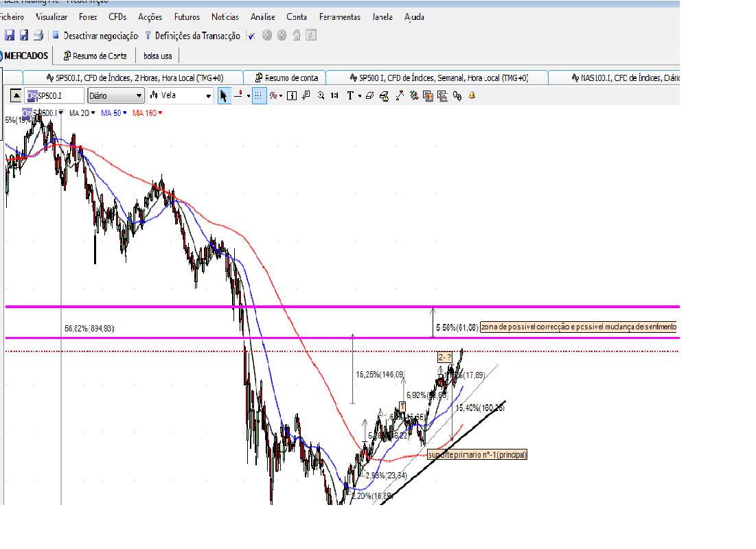Select the NAS100.I chart tab
The image size is (756, 549).
pos(615,78)
